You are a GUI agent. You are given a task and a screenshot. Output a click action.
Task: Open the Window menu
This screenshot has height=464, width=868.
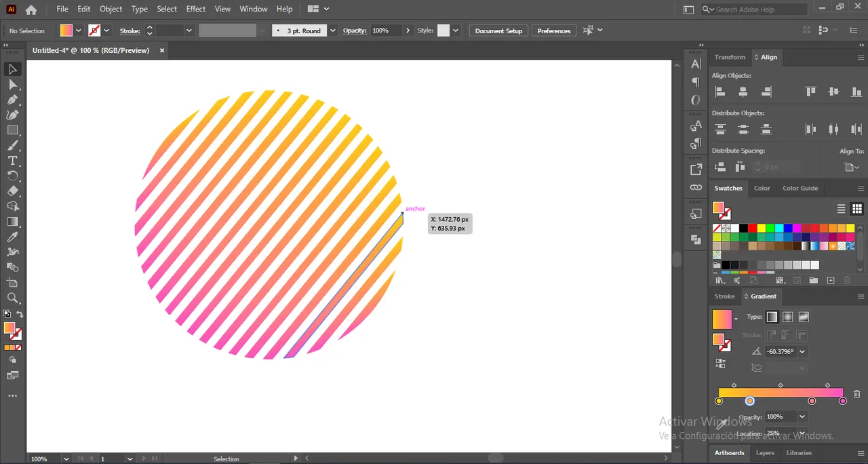[254, 9]
